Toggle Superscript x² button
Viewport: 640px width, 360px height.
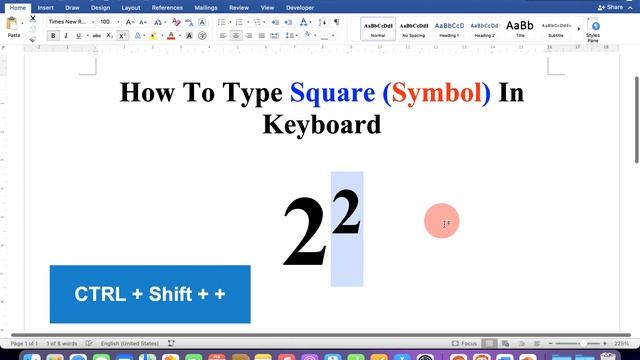coord(122,36)
